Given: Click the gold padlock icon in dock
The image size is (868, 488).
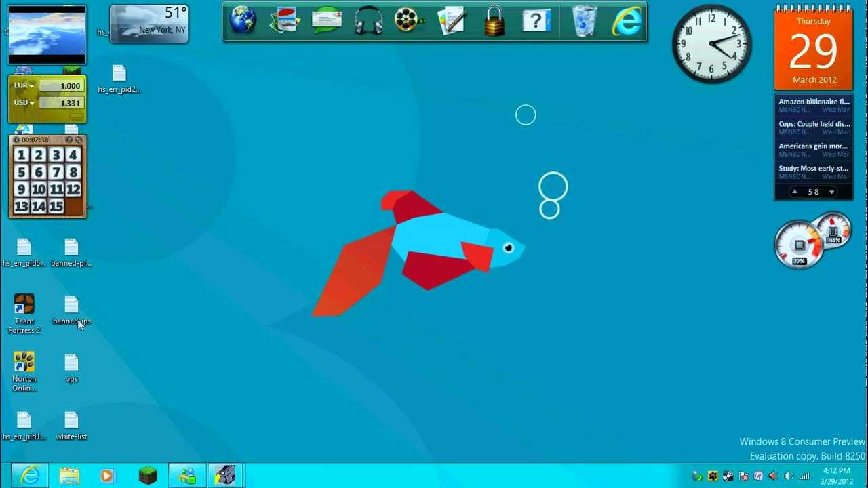Looking at the screenshot, I should tap(494, 21).
